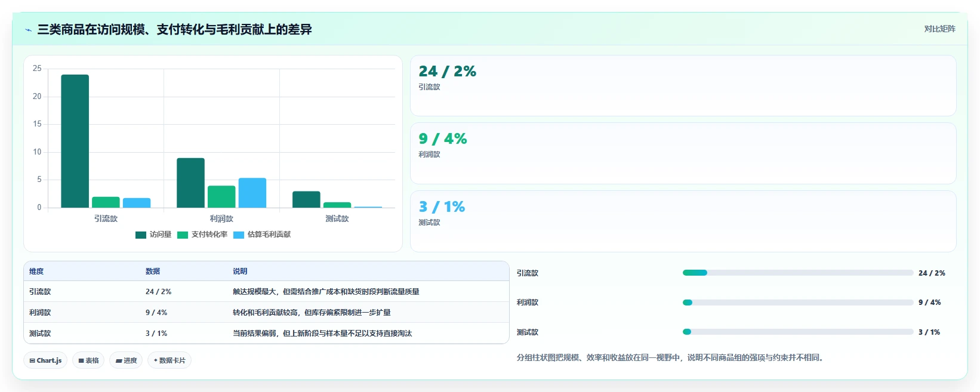Screen dimensions: 980x392
Task: Toggle the 支付转化率 legend swatch
Action: tap(183, 235)
